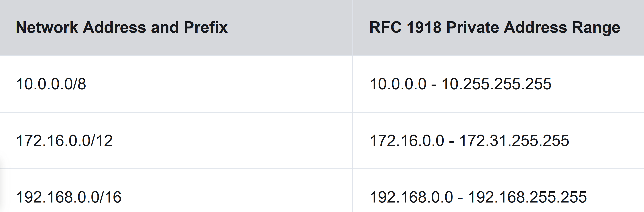Click the starting address 172.16.0.0 in range column
Image resolution: width=644 pixels, height=212 pixels.
pyautogui.click(x=407, y=140)
